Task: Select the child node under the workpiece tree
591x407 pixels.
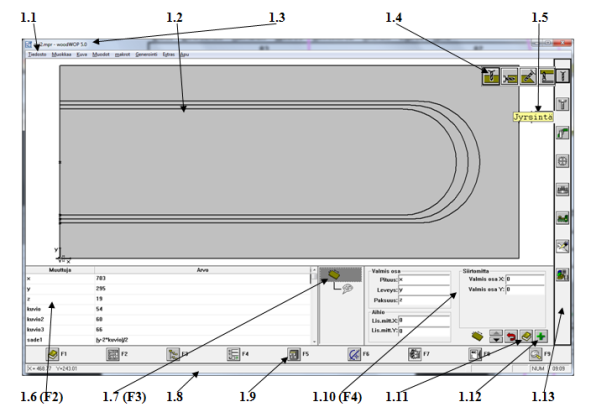Action: (x=348, y=289)
